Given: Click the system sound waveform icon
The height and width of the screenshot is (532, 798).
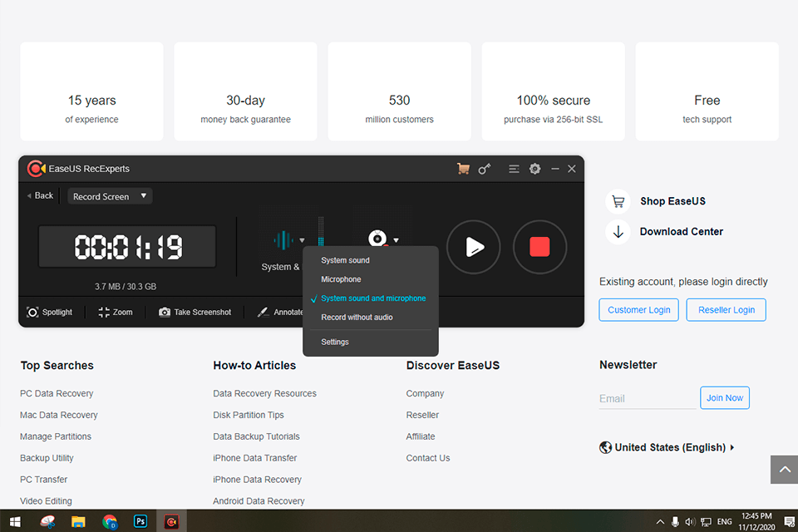Looking at the screenshot, I should pos(283,239).
